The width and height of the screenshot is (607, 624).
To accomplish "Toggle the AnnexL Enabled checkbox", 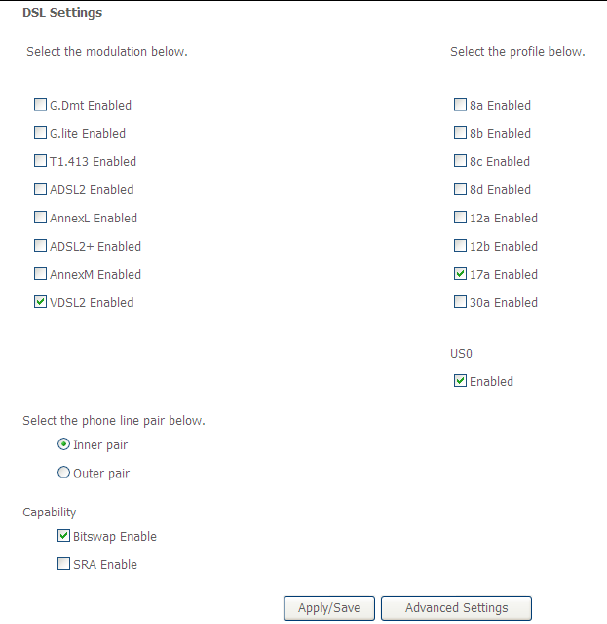I will [40, 218].
